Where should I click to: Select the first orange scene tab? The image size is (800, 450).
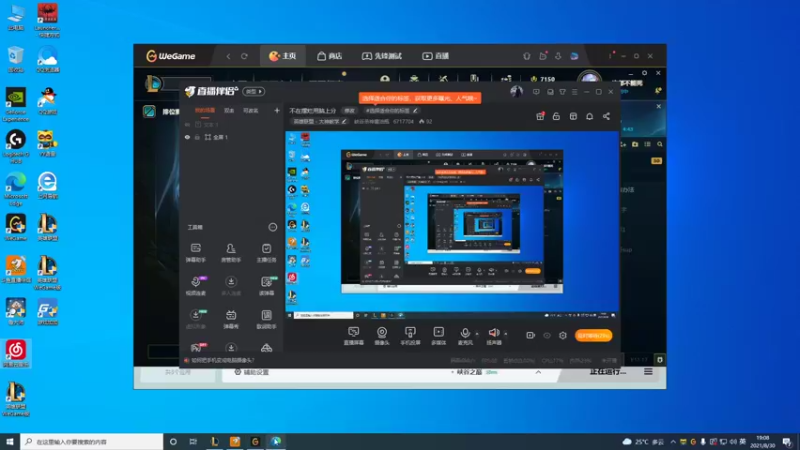(205, 110)
